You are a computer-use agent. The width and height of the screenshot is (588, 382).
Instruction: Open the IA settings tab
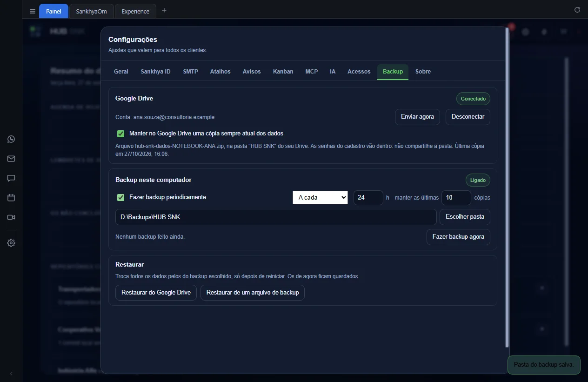[333, 72]
